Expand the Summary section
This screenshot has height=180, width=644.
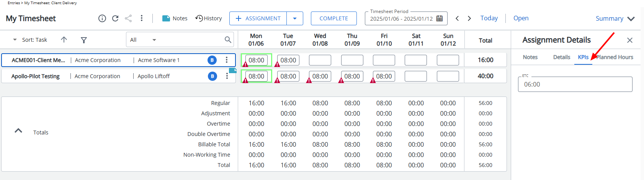pos(615,18)
